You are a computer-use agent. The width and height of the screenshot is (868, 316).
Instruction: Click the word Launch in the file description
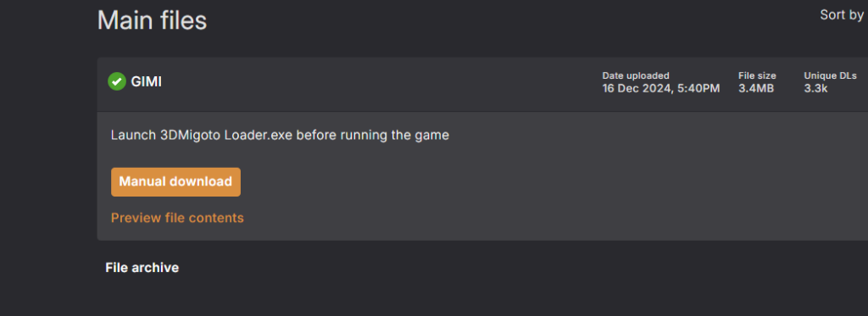(133, 135)
